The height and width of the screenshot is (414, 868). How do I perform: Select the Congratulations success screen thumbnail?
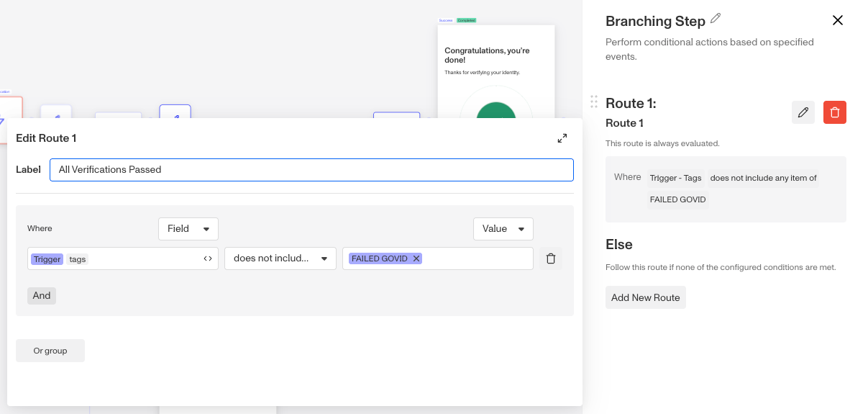click(x=496, y=72)
